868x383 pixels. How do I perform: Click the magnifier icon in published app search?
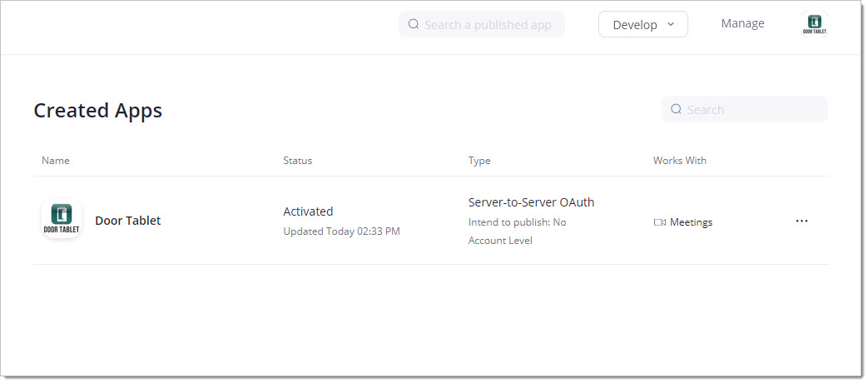pyautogui.click(x=414, y=25)
